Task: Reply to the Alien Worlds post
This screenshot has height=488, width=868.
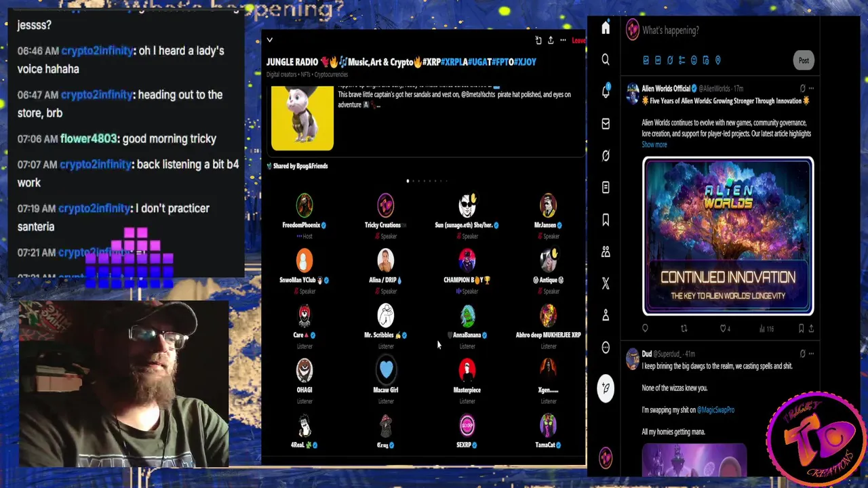Action: coord(645,329)
